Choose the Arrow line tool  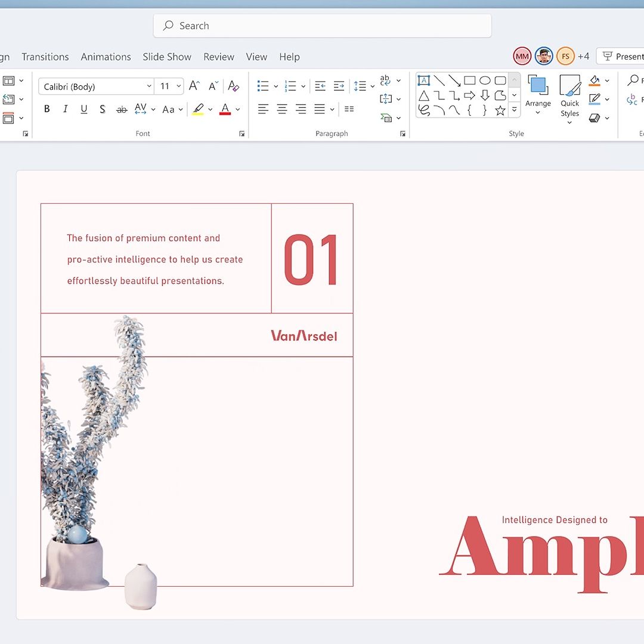454,80
